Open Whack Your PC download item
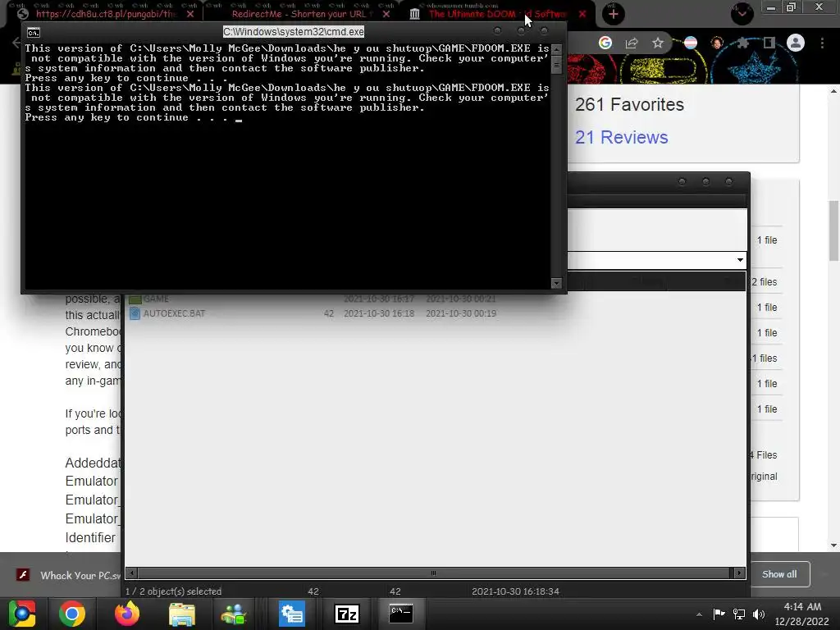Image resolution: width=840 pixels, height=630 pixels. (x=69, y=575)
